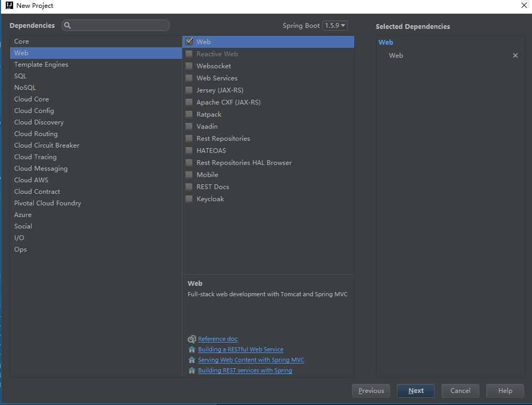Click the IntelliJ logo in title bar
532x405 pixels.
pyautogui.click(x=9, y=5)
